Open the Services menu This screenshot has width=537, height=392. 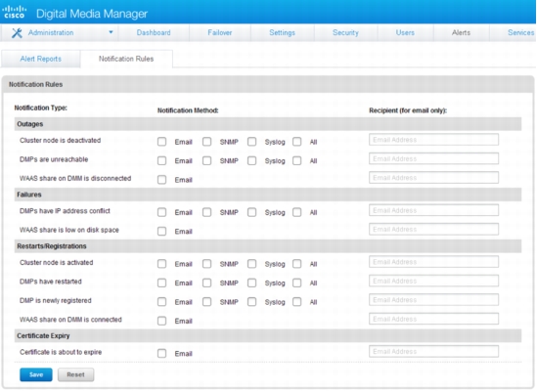pyautogui.click(x=520, y=32)
